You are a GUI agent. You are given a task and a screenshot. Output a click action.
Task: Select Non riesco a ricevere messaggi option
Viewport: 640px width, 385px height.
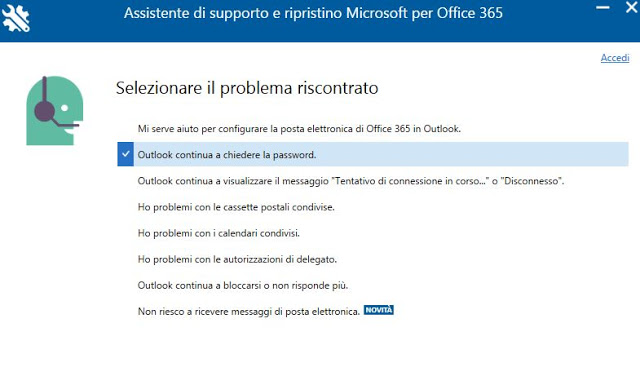(249, 312)
